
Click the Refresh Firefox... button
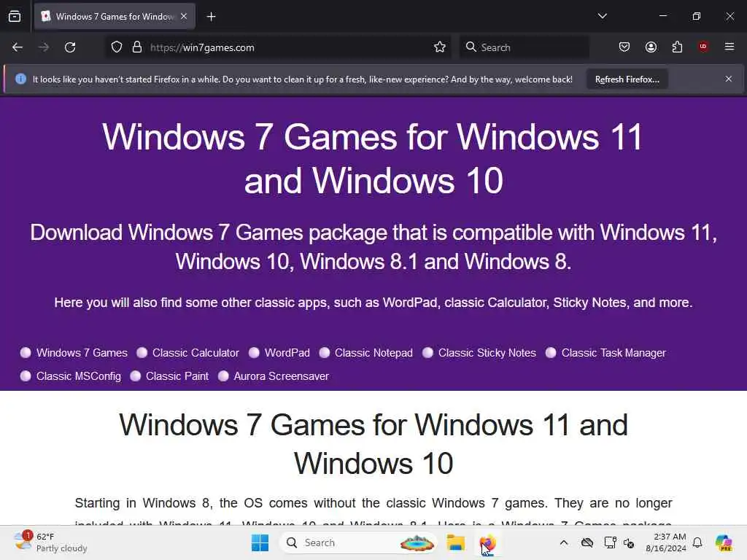click(x=627, y=79)
